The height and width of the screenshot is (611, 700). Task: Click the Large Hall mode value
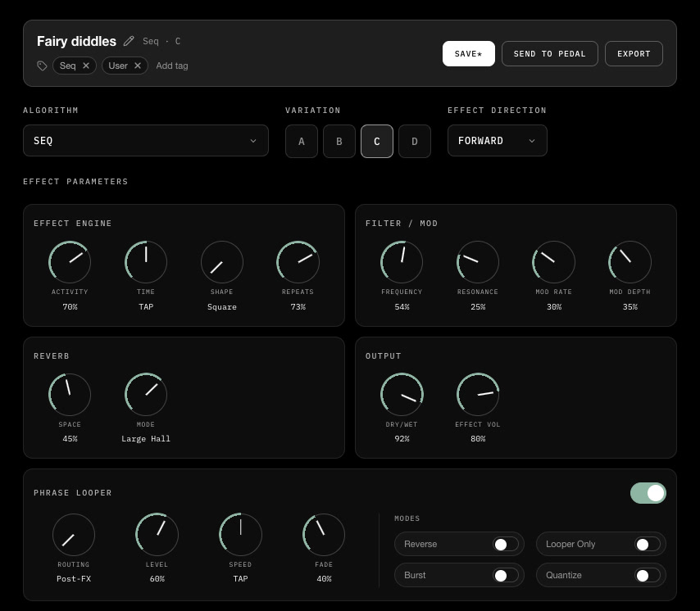tap(146, 439)
